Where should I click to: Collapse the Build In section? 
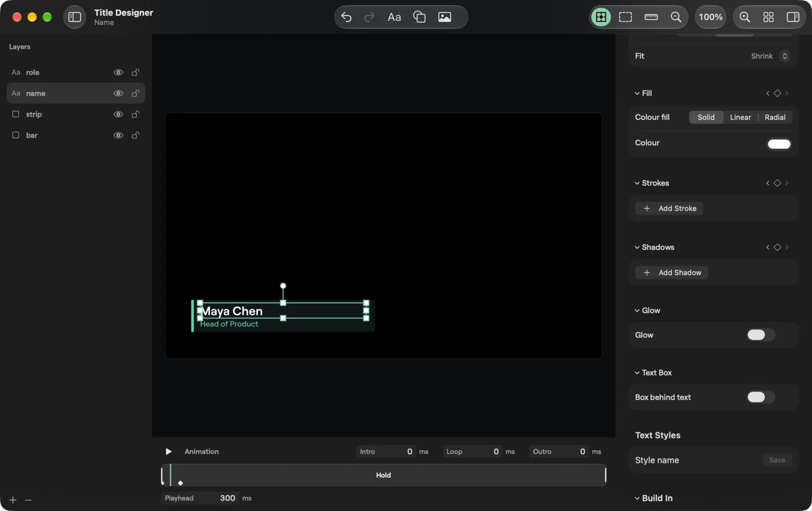coord(637,498)
